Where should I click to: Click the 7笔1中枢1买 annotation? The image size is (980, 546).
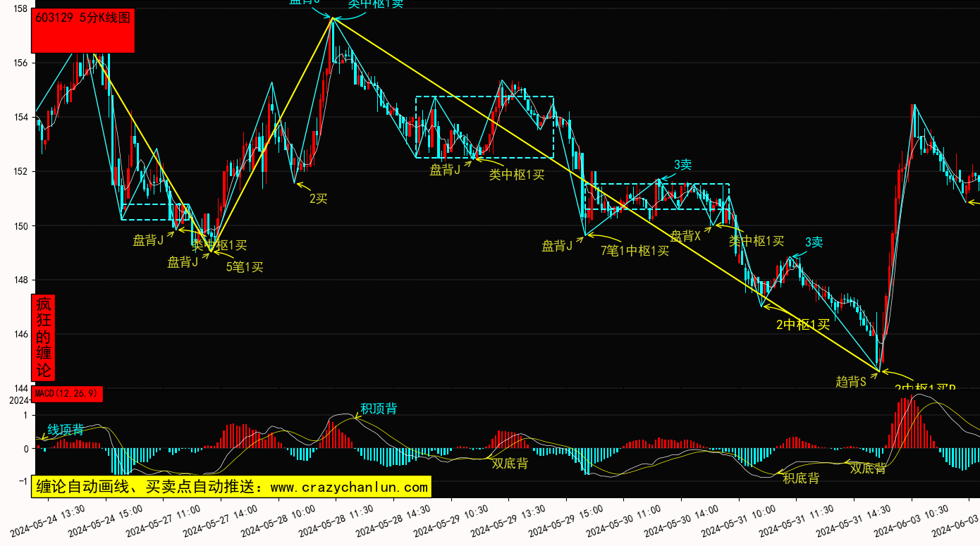[x=635, y=250]
